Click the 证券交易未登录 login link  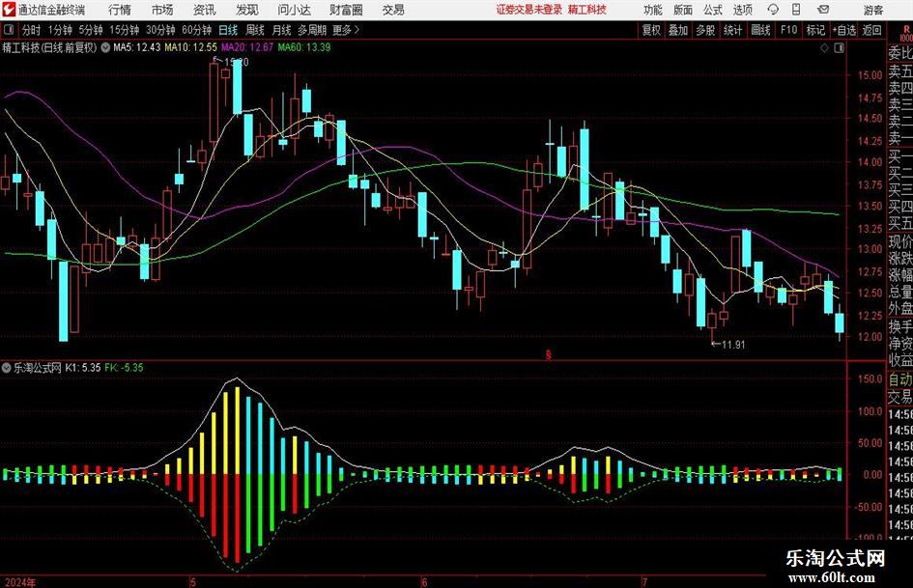[x=529, y=10]
